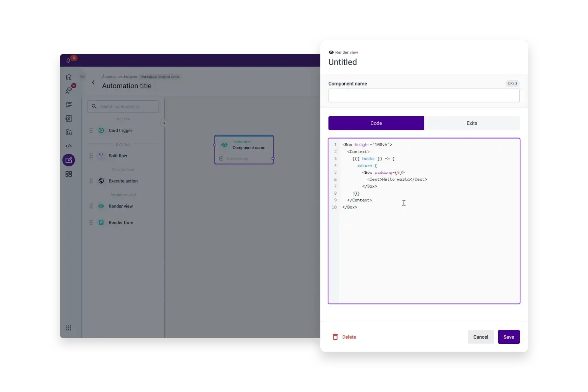Toggle the hamburger menu icon
The height and width of the screenshot is (392, 588).
[82, 76]
